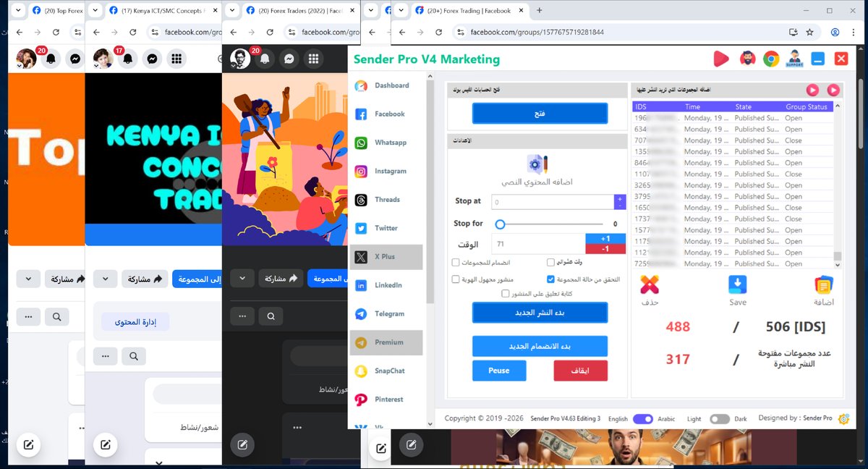
Task: Click the Group Status column header
Action: click(806, 106)
